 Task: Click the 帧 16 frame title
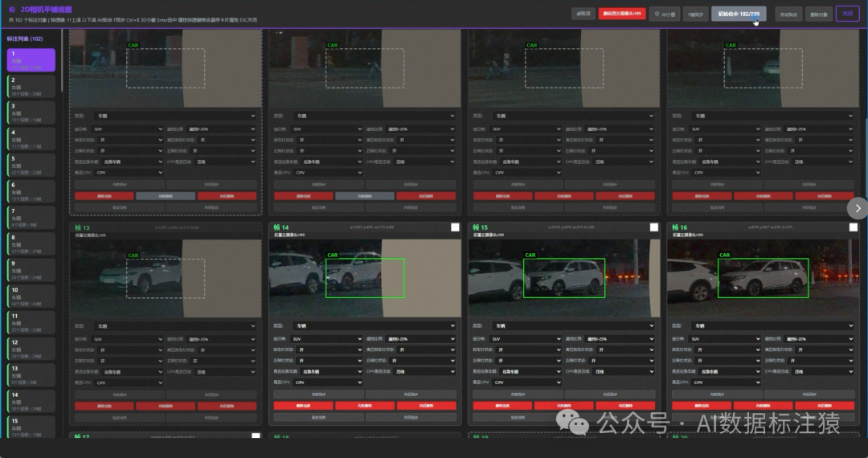[x=679, y=227]
